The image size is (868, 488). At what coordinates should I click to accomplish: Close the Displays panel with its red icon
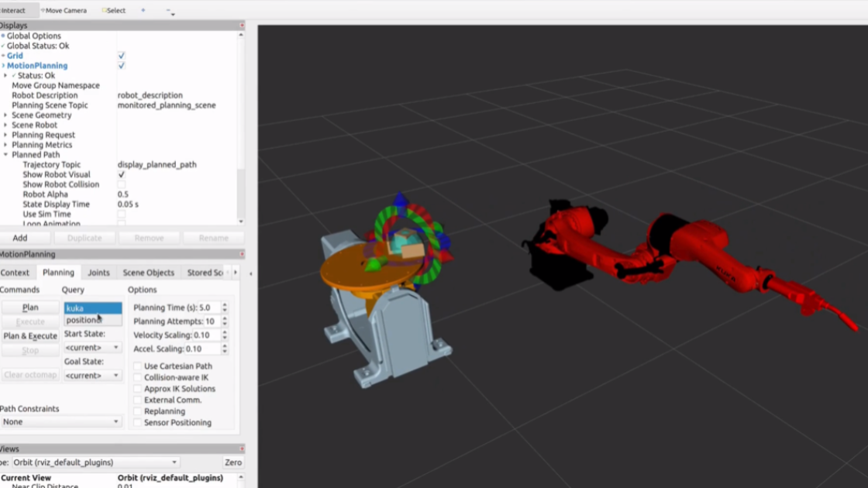pos(241,26)
